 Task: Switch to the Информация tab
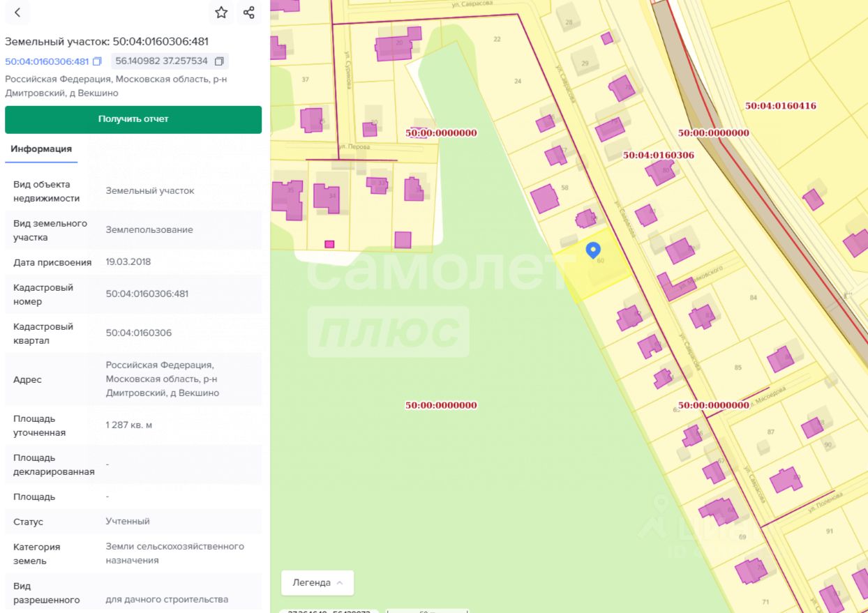pos(41,149)
